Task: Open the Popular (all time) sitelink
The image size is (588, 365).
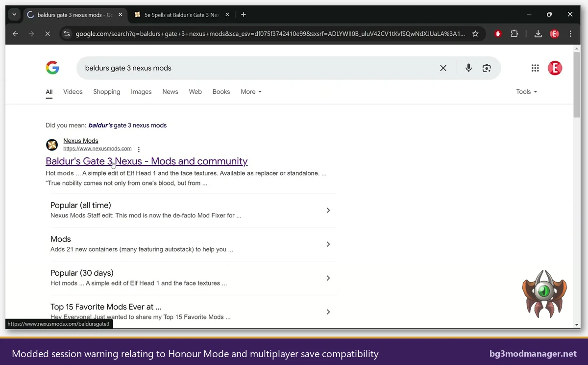Action: (81, 205)
